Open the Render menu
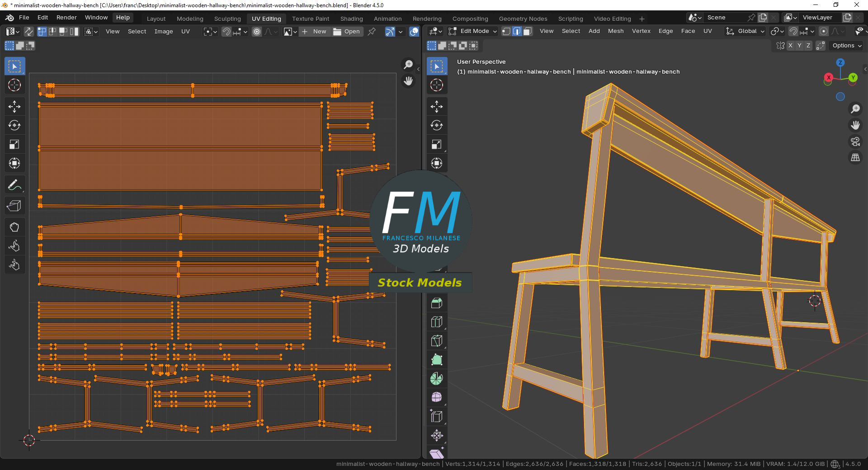 pos(66,18)
